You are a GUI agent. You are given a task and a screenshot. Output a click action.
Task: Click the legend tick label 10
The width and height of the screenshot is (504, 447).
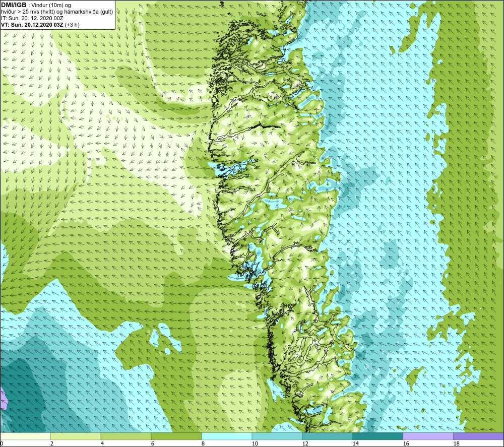255,443
